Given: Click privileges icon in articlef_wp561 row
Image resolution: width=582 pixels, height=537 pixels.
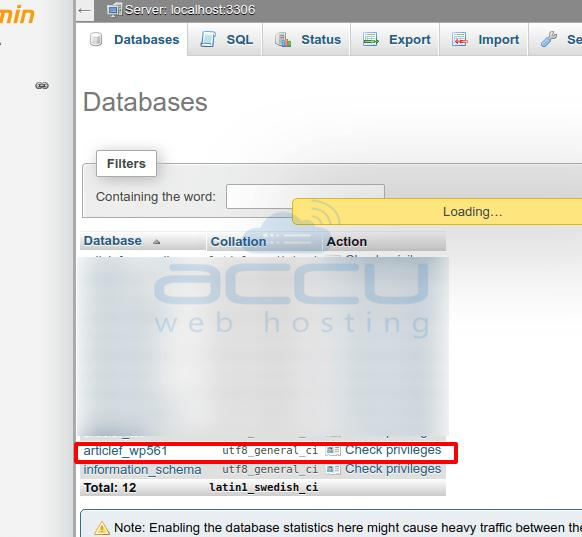Looking at the screenshot, I should [333, 451].
